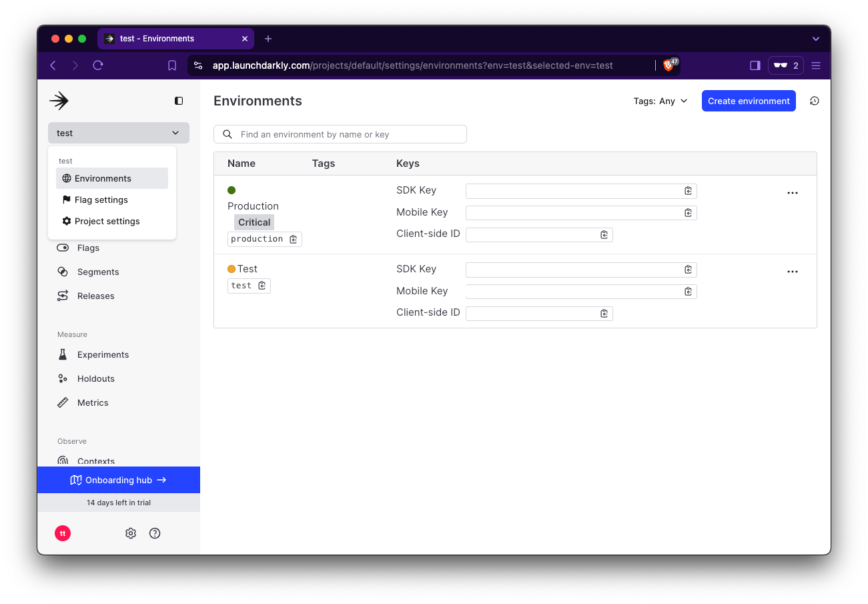This screenshot has height=604, width=868.
Task: Open the Onboarding hub
Action: pyautogui.click(x=118, y=479)
